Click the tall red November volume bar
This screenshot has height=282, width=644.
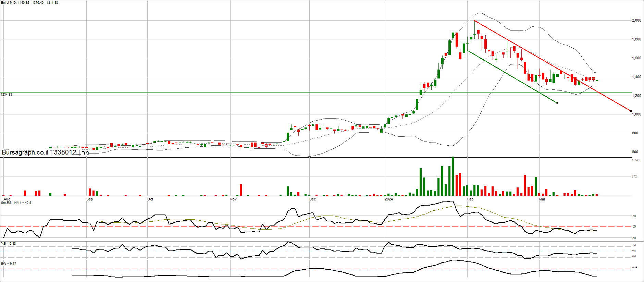coord(241,190)
